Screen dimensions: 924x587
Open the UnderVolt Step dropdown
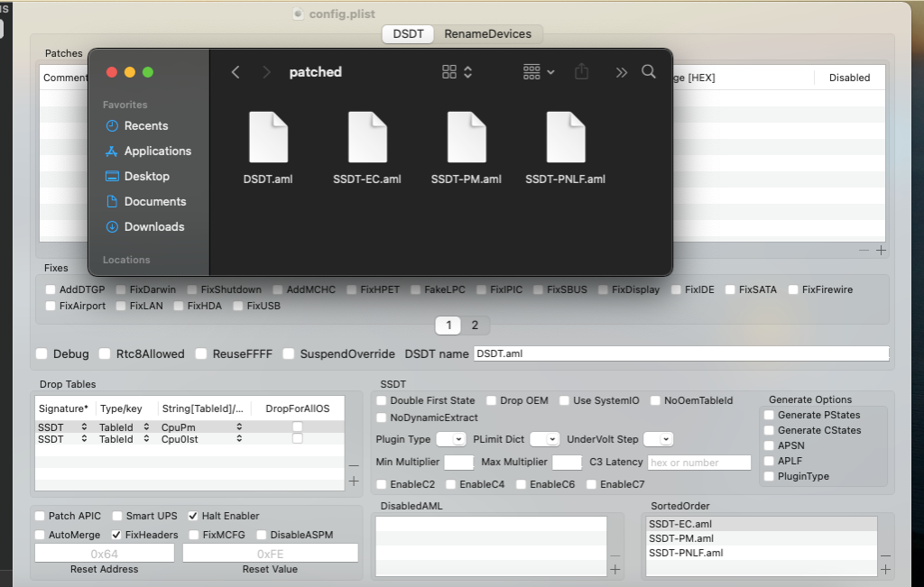pyautogui.click(x=659, y=439)
